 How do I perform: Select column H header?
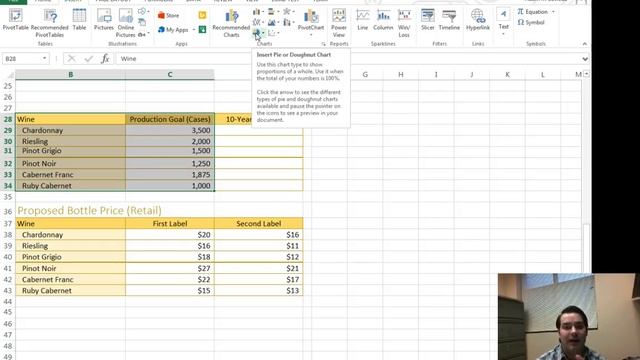(401, 74)
